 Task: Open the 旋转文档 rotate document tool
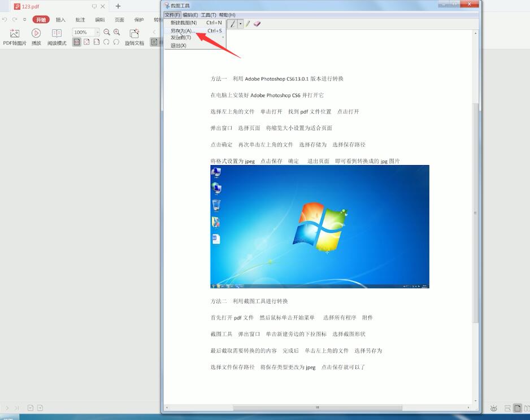[x=134, y=33]
